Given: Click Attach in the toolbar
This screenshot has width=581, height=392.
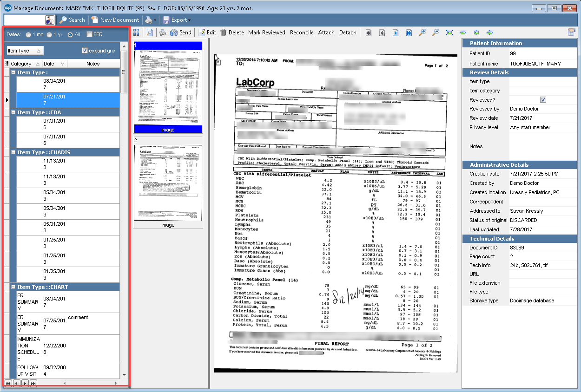Looking at the screenshot, I should [x=326, y=33].
